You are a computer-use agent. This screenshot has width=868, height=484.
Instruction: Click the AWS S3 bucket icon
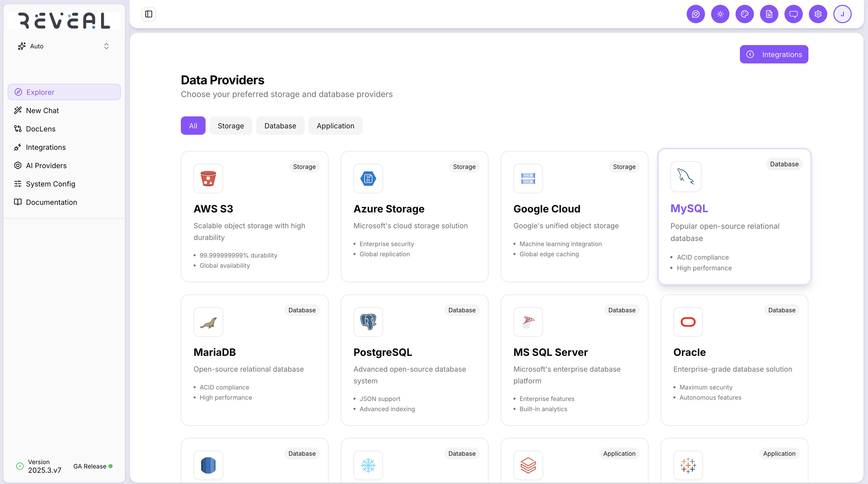pos(208,179)
